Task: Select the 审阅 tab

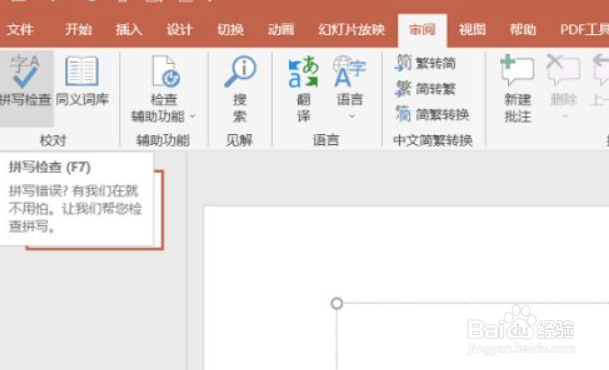Action: point(422,30)
